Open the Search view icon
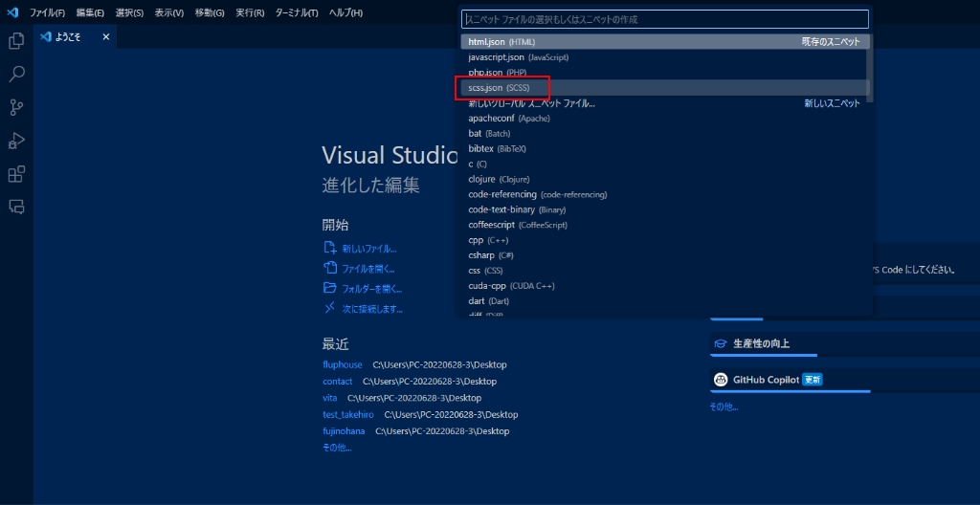Screen dimensions: 980x505 16,75
